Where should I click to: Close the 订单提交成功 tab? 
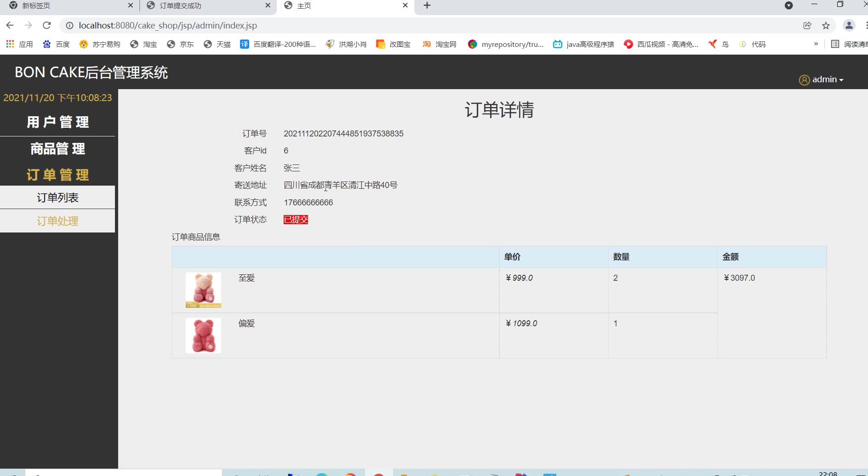click(x=268, y=6)
